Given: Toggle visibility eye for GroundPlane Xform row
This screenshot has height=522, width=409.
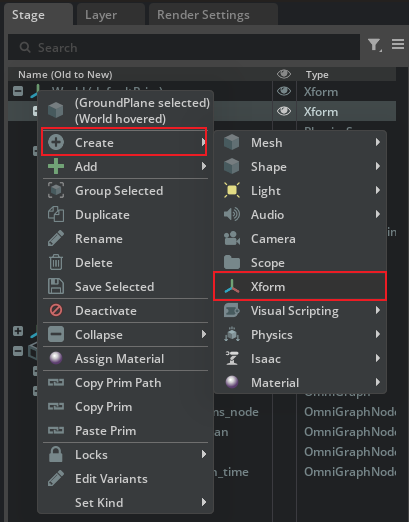Looking at the screenshot, I should [284, 111].
